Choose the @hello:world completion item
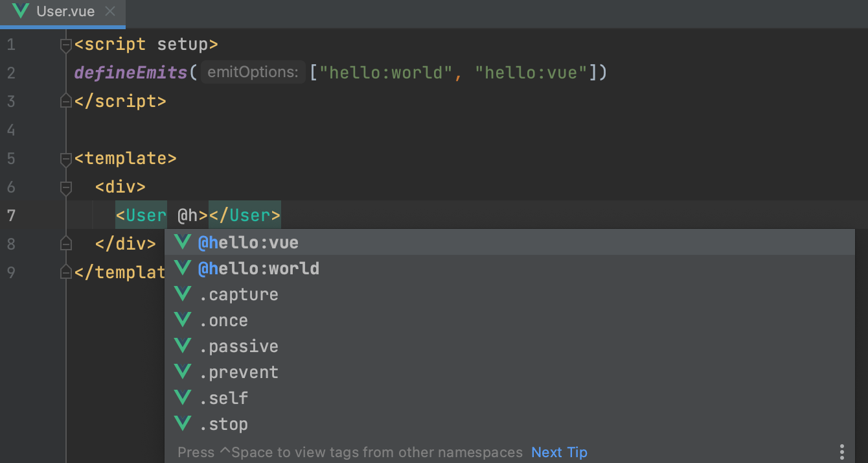Viewport: 868px width, 463px height. (258, 268)
